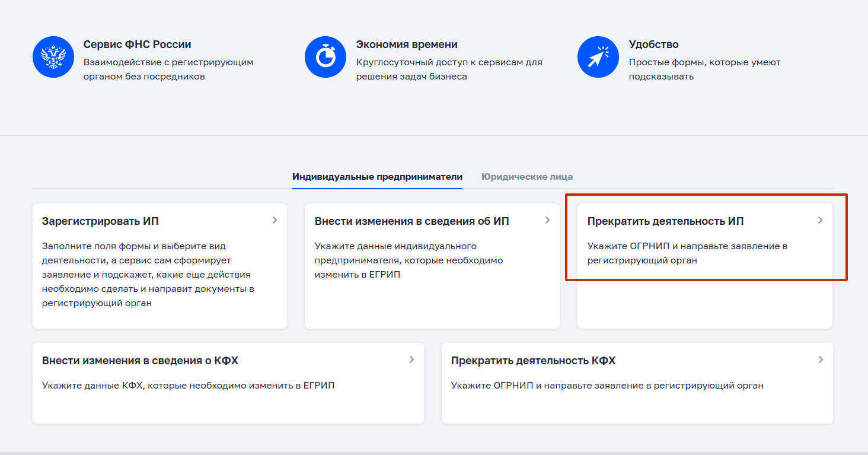
Task: Click chevron on Прекратить деятельность КФХ card
Action: point(821,359)
